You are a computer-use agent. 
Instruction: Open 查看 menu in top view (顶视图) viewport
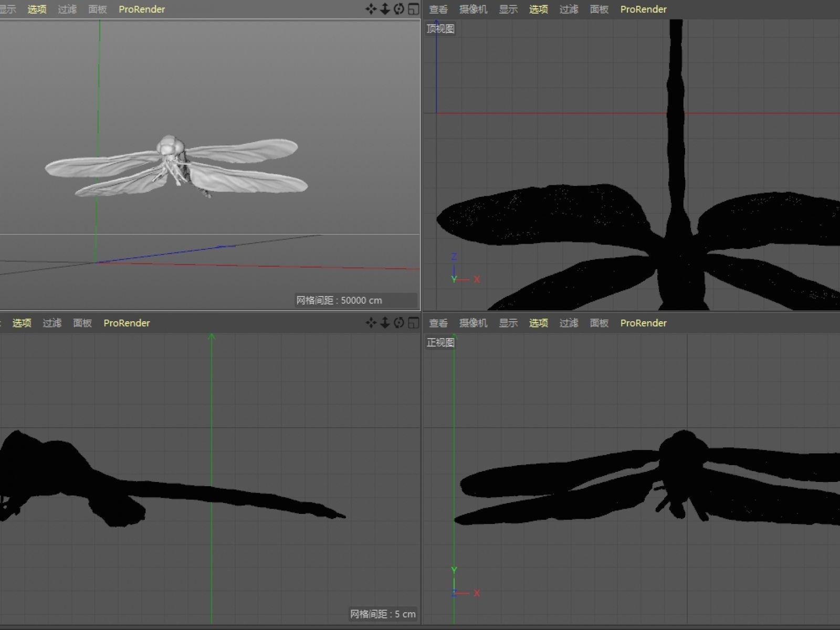tap(438, 9)
